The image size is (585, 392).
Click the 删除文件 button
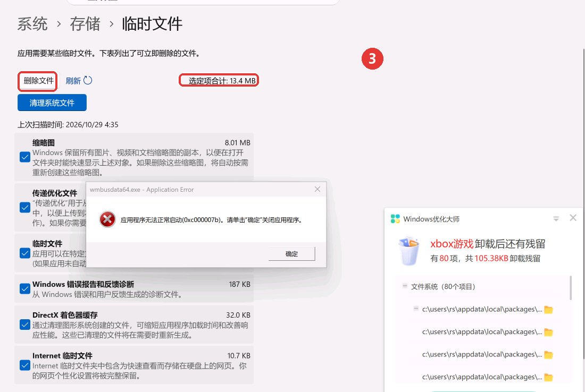pos(38,81)
